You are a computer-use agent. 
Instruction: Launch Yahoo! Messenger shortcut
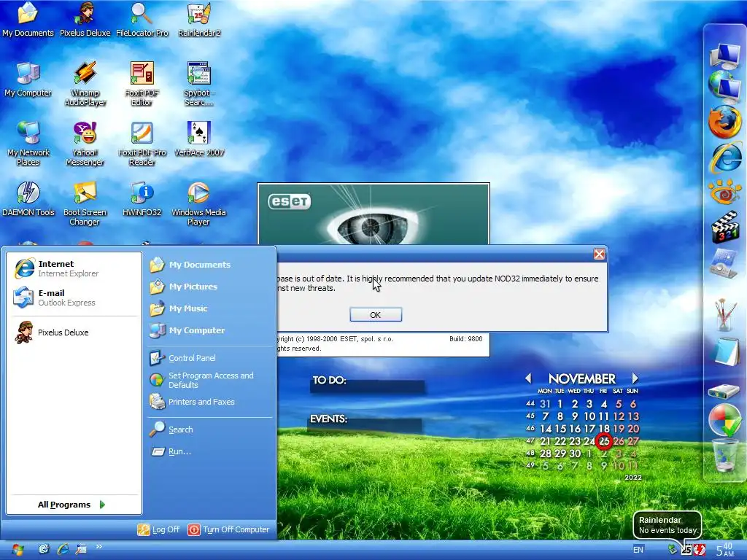click(85, 144)
